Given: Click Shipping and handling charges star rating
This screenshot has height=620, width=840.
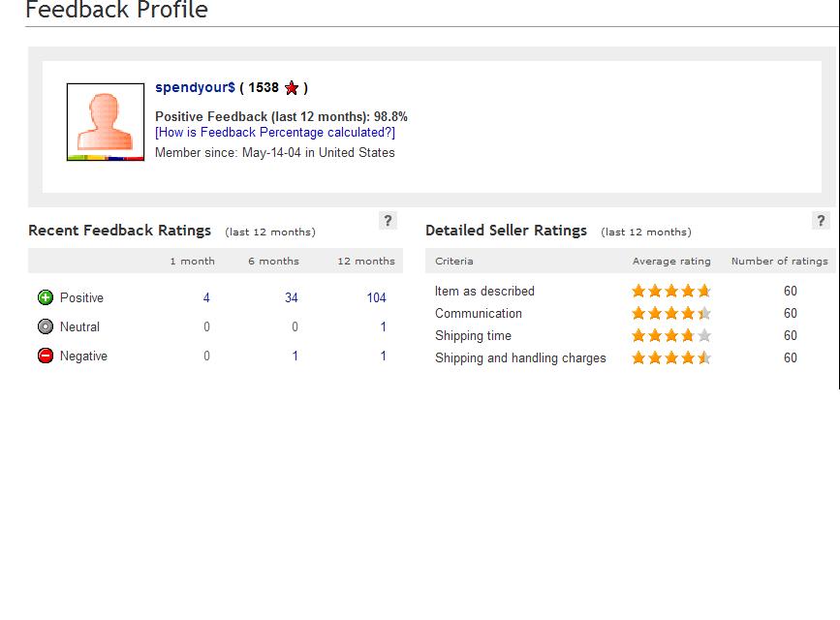Looking at the screenshot, I should pyautogui.click(x=671, y=357).
